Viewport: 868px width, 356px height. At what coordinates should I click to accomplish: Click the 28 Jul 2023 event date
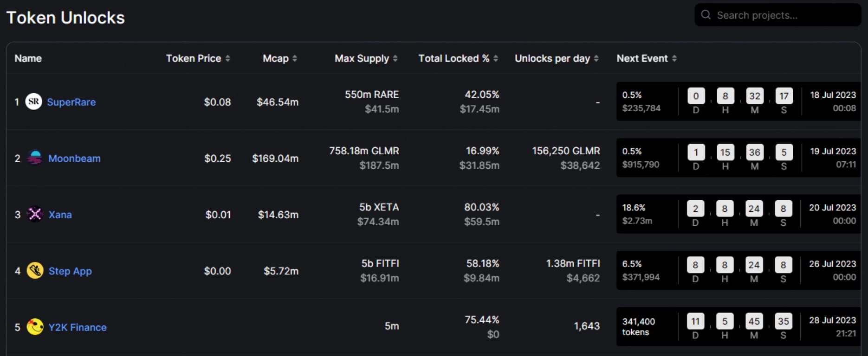pos(832,320)
